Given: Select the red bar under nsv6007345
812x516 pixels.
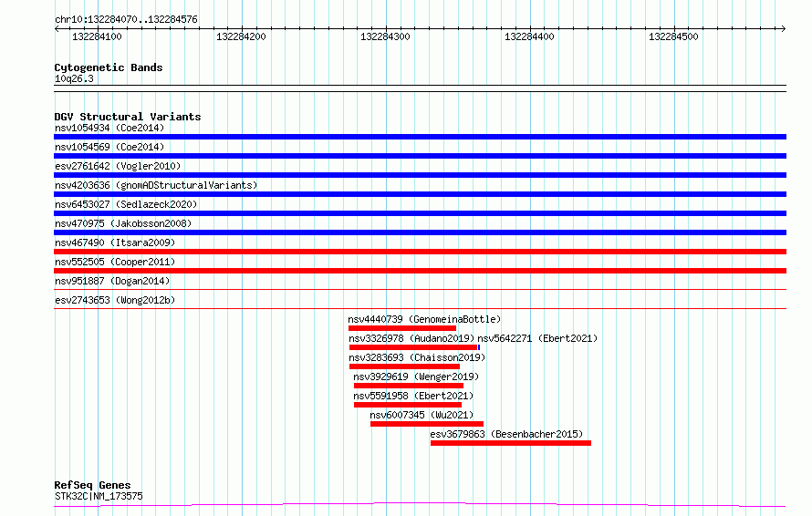Looking at the screenshot, I should [427, 424].
